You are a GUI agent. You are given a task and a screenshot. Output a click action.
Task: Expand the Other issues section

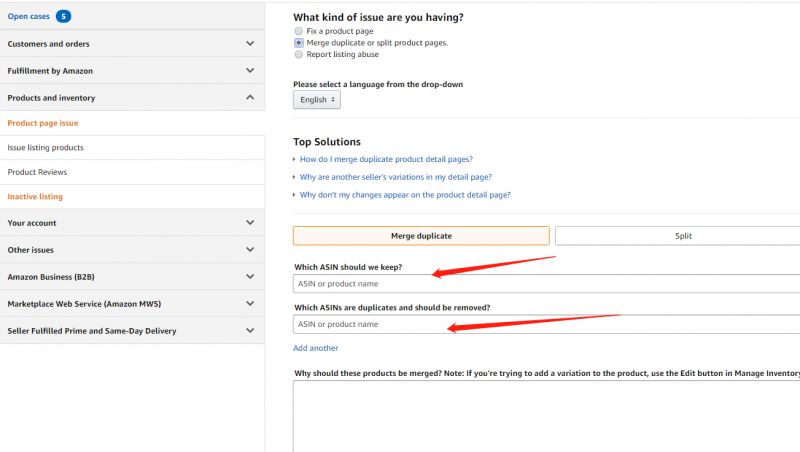(x=250, y=250)
